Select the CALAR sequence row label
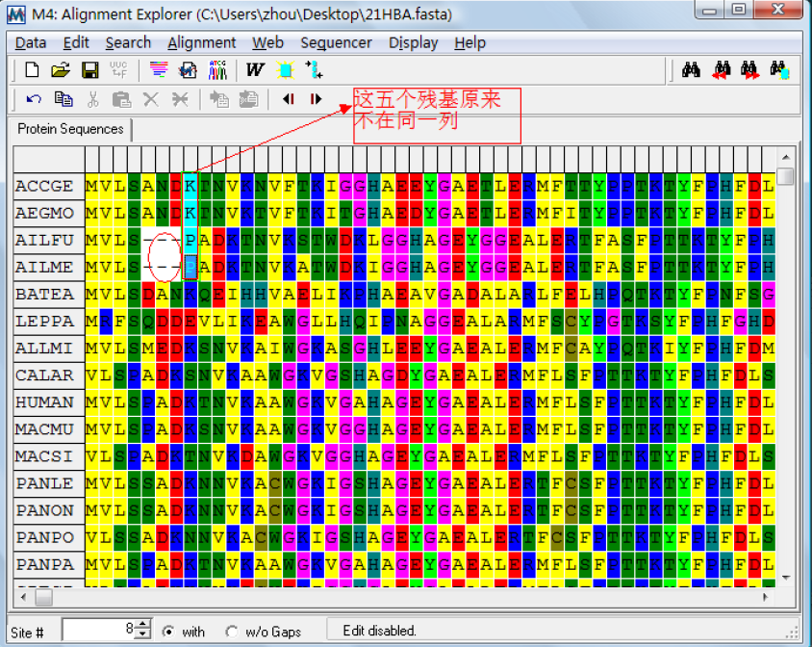 pyautogui.click(x=49, y=375)
